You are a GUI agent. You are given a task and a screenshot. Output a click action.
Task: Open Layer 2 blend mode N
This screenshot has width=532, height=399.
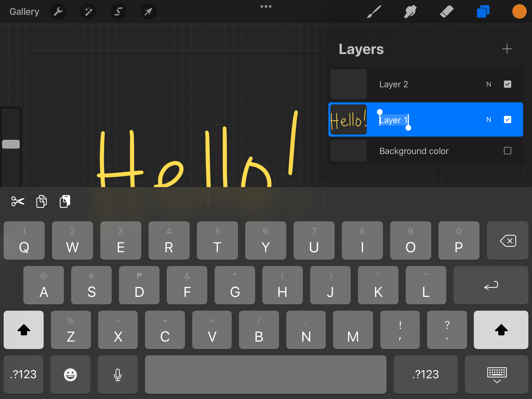click(489, 84)
